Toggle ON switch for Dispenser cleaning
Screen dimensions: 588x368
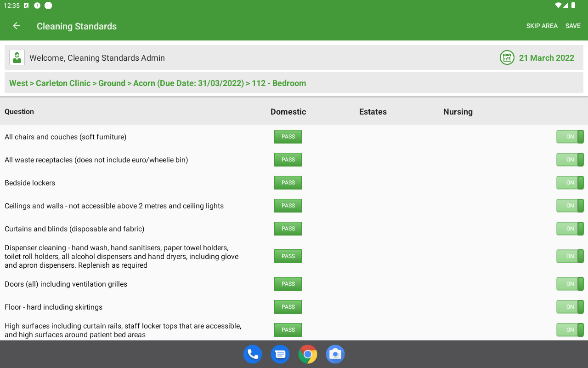coord(570,256)
